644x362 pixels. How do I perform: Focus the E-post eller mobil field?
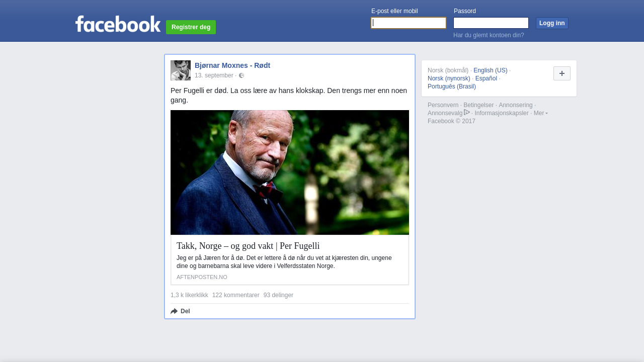409,23
